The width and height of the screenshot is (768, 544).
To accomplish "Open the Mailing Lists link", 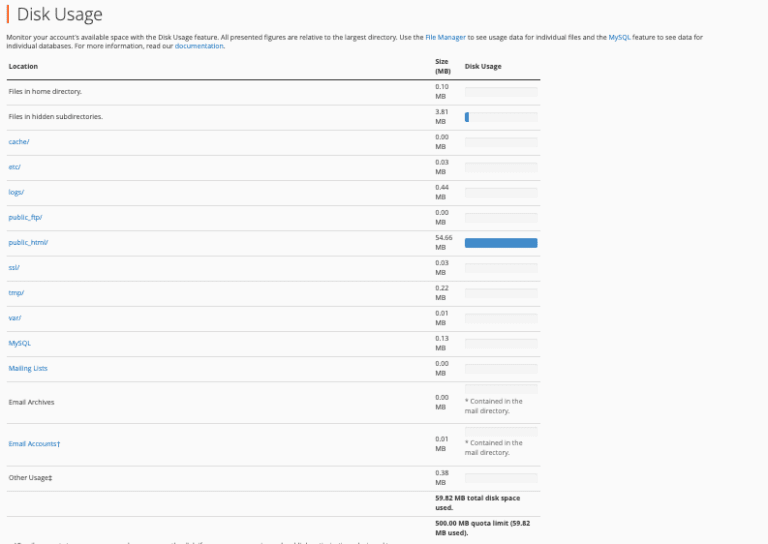I will pyautogui.click(x=28, y=368).
